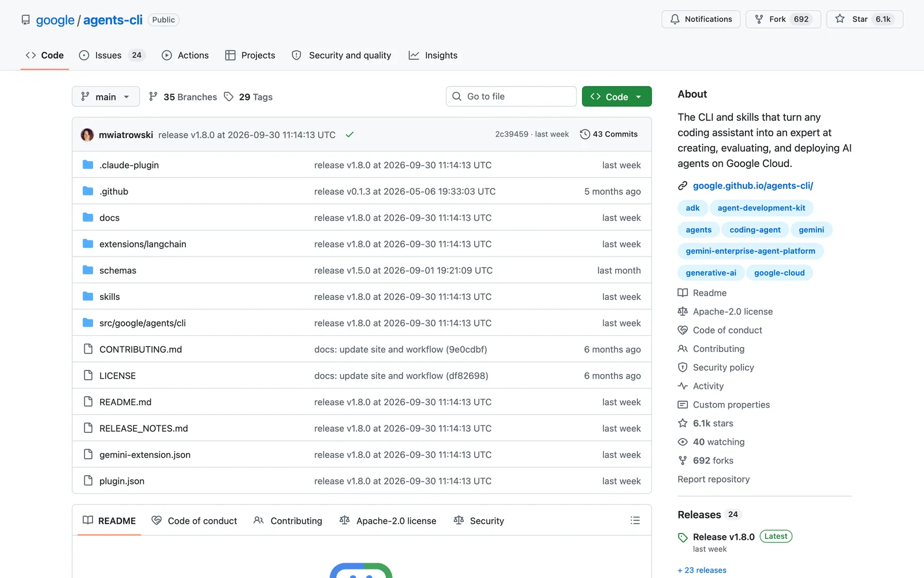Image resolution: width=924 pixels, height=578 pixels.
Task: Click the LICENSE file icon
Action: 88,375
